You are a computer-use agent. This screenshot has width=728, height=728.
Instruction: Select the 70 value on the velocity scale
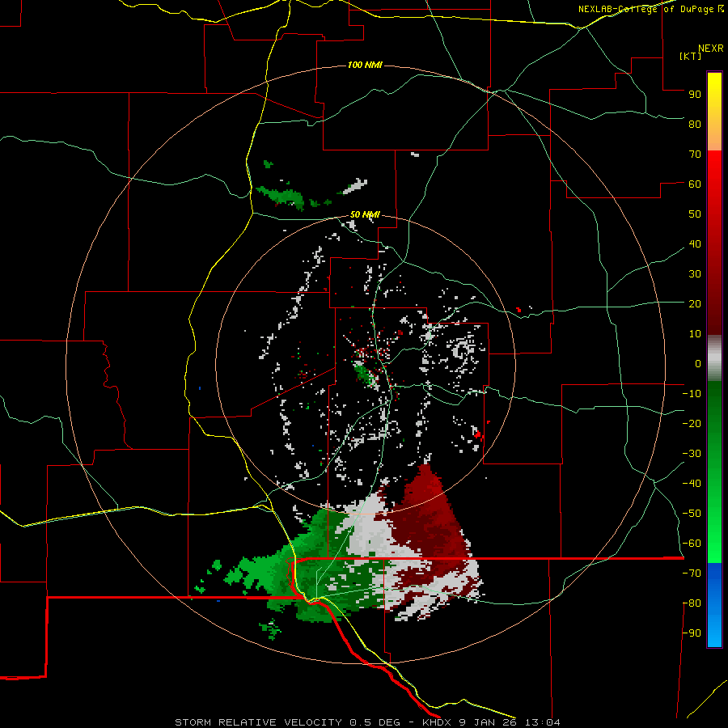pyautogui.click(x=695, y=154)
